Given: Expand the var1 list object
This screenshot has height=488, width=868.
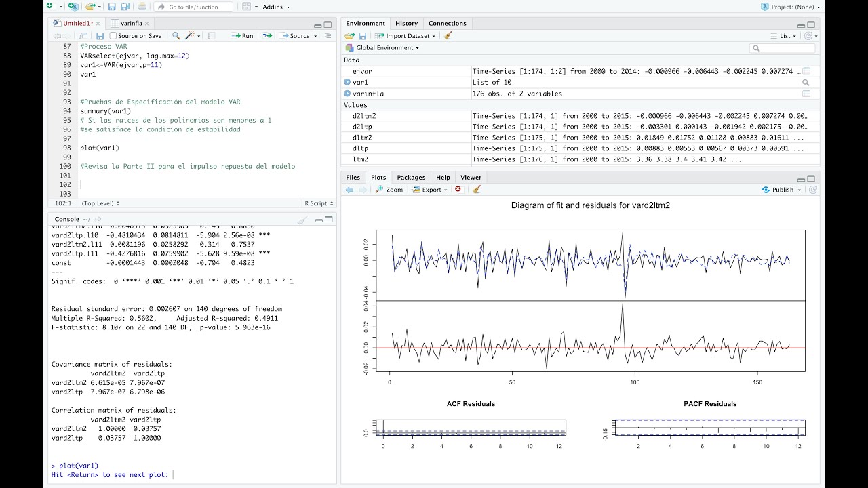Looking at the screenshot, I should click(347, 82).
